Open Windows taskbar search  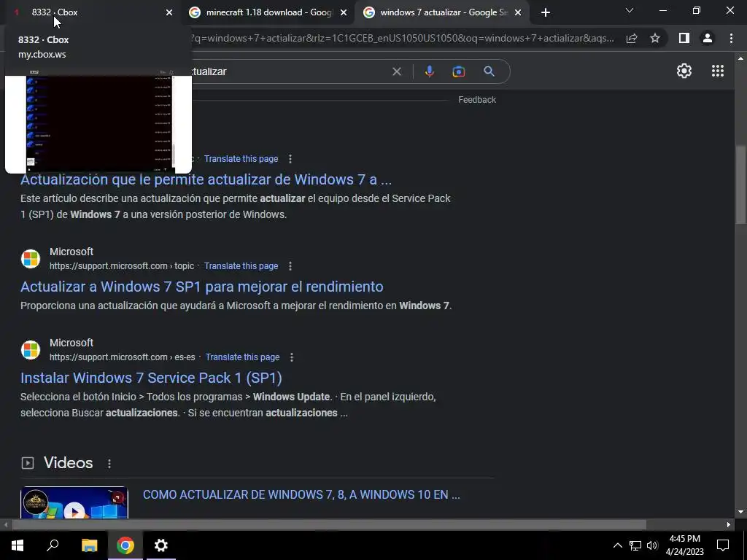pyautogui.click(x=53, y=545)
